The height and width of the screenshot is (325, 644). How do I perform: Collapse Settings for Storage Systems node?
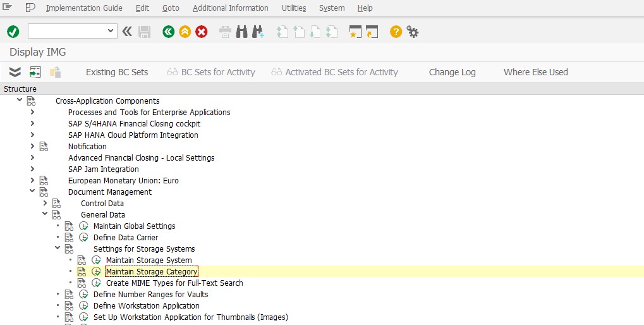coord(58,248)
